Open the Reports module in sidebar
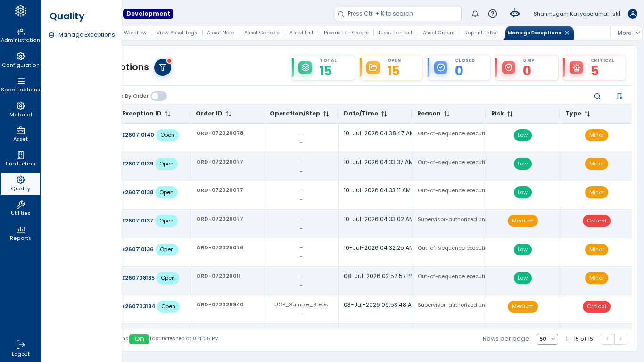Viewport: 644px width, 362px height. pos(20,233)
